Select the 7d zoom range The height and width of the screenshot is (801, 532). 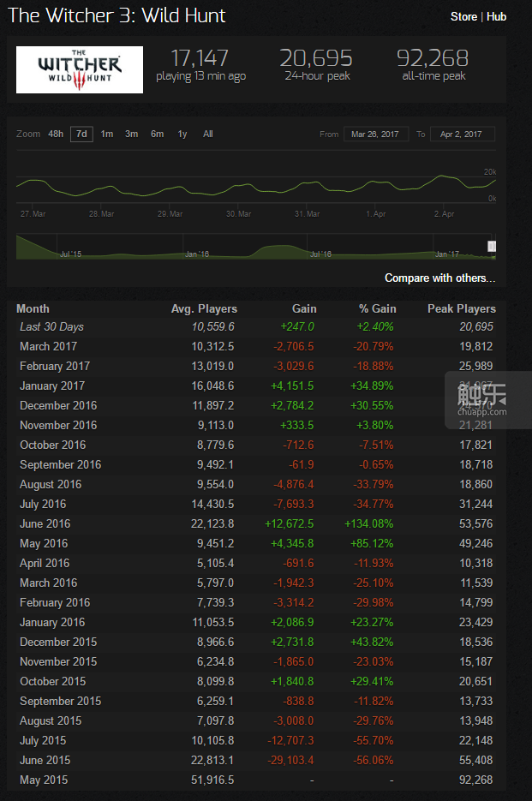[81, 134]
